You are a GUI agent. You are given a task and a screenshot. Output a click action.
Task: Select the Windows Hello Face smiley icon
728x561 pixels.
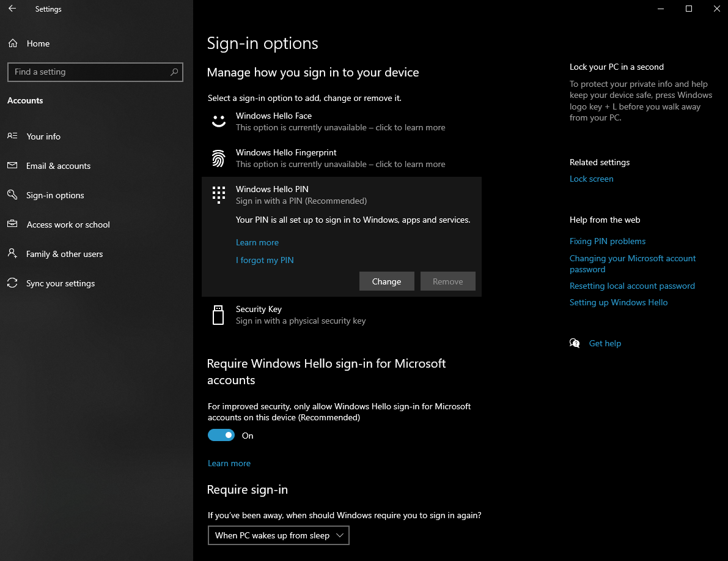(x=219, y=121)
